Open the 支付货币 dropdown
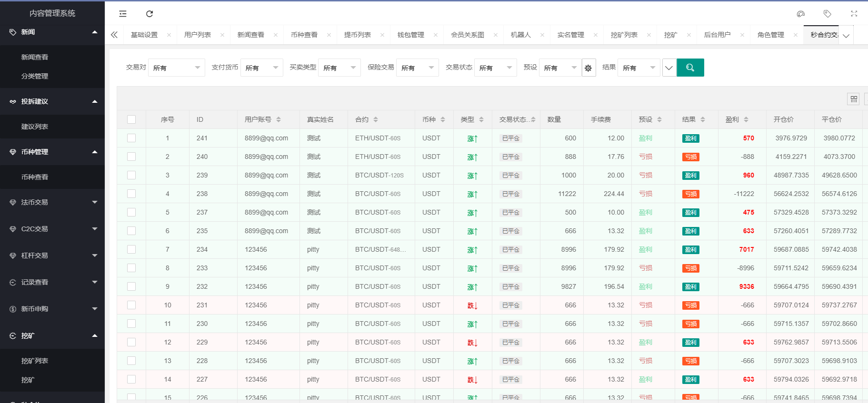 point(262,68)
